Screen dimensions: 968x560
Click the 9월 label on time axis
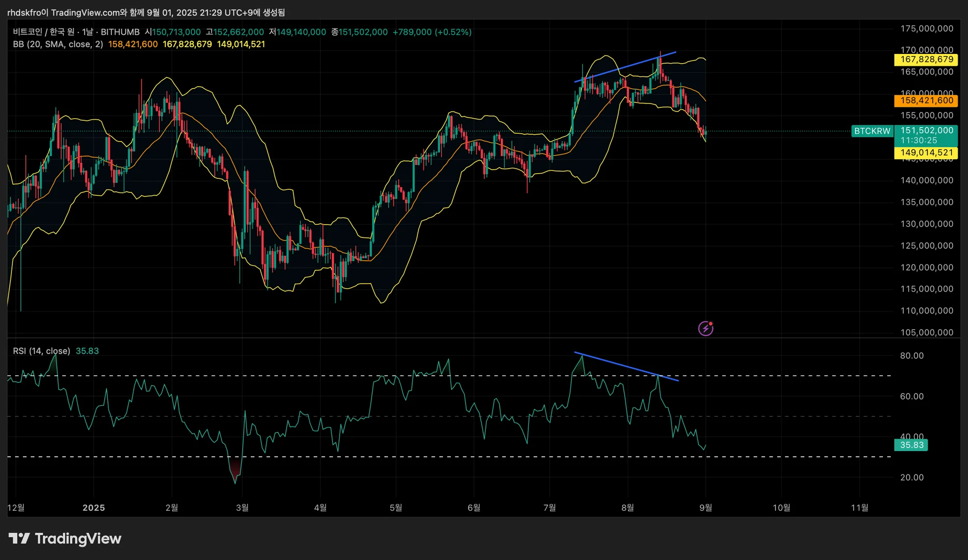[706, 508]
